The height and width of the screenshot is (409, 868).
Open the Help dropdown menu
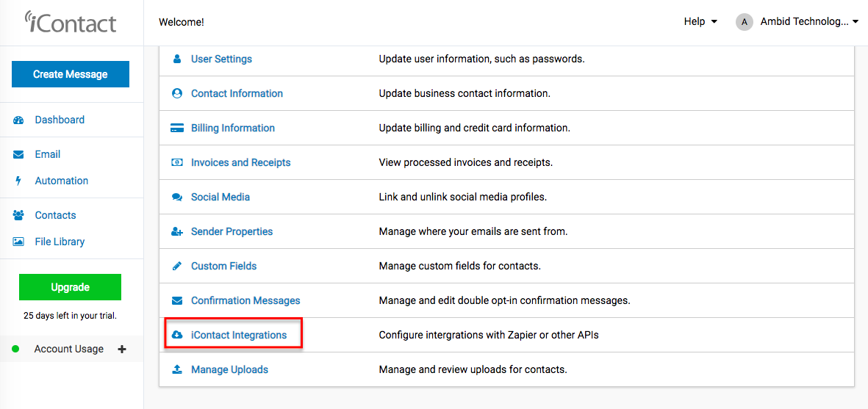tap(701, 21)
